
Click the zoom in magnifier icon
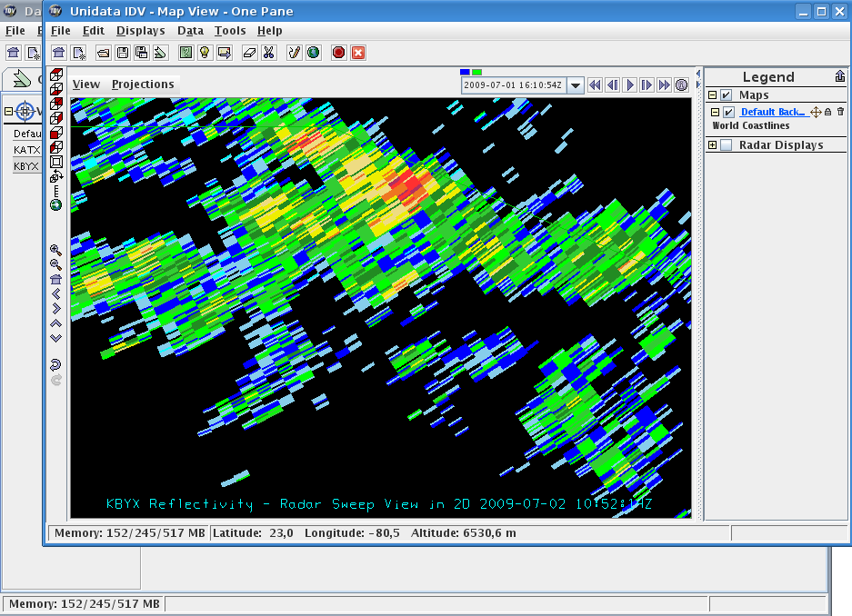(56, 250)
